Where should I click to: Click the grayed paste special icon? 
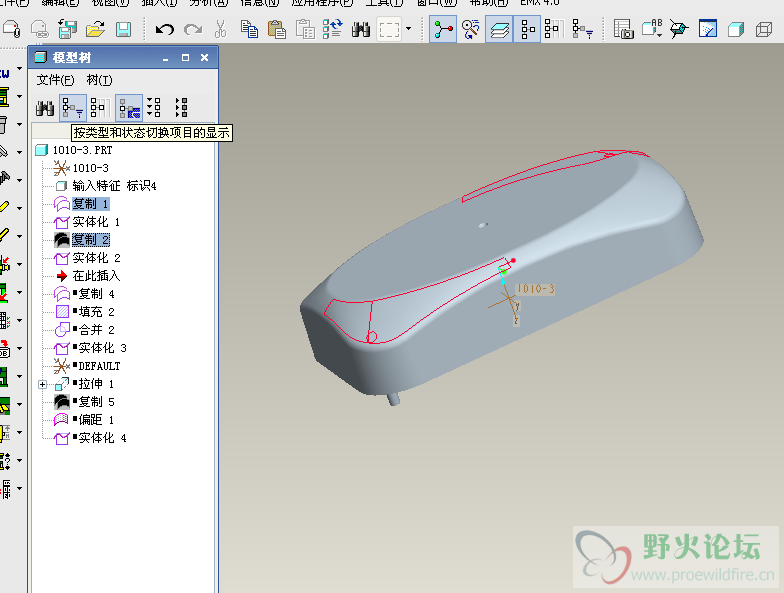click(305, 30)
